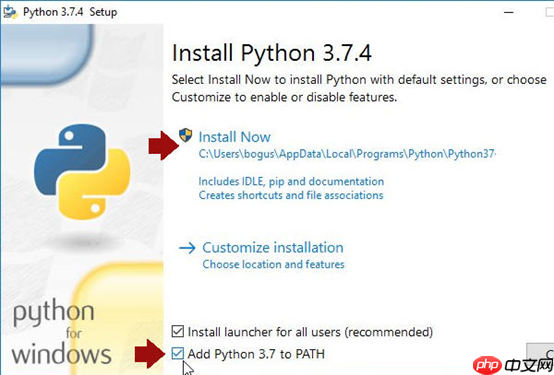554x375 pixels.
Task: Toggle Install launcher for all users checkbox
Action: (x=178, y=332)
